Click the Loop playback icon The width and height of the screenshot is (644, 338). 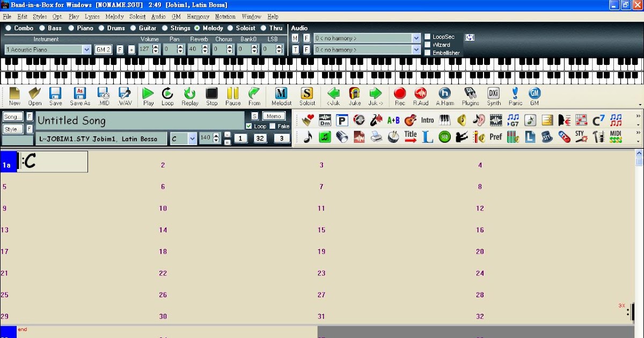(x=167, y=96)
